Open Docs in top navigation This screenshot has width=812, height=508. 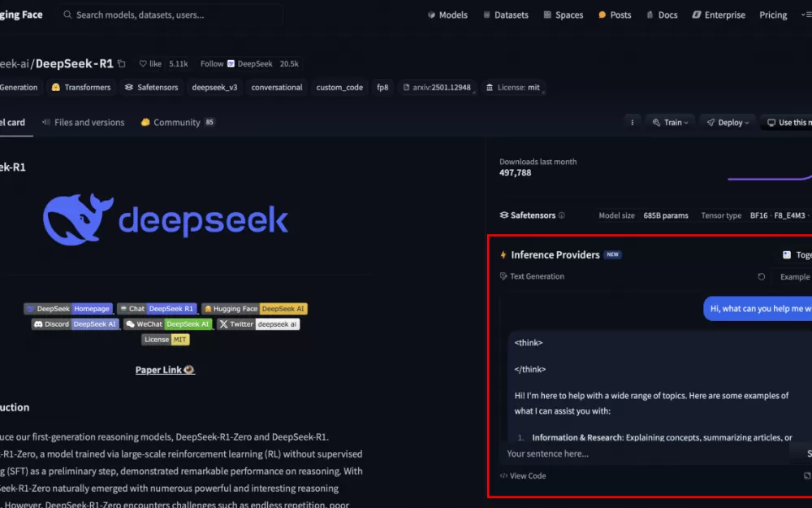[x=662, y=15]
